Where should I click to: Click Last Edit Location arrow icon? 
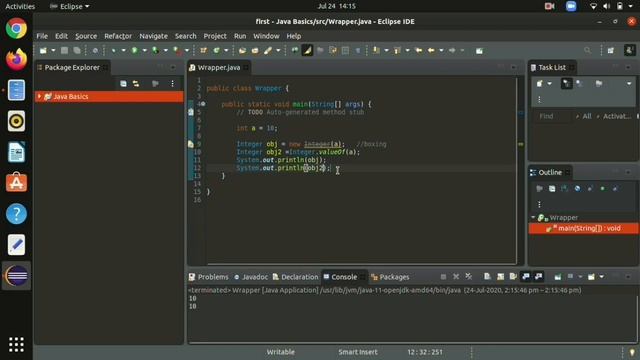click(418, 51)
